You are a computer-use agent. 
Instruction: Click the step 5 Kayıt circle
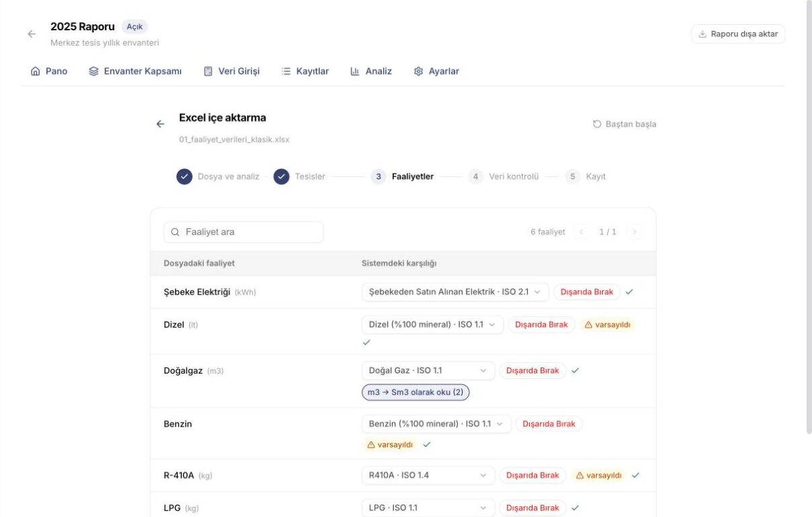[x=573, y=176]
